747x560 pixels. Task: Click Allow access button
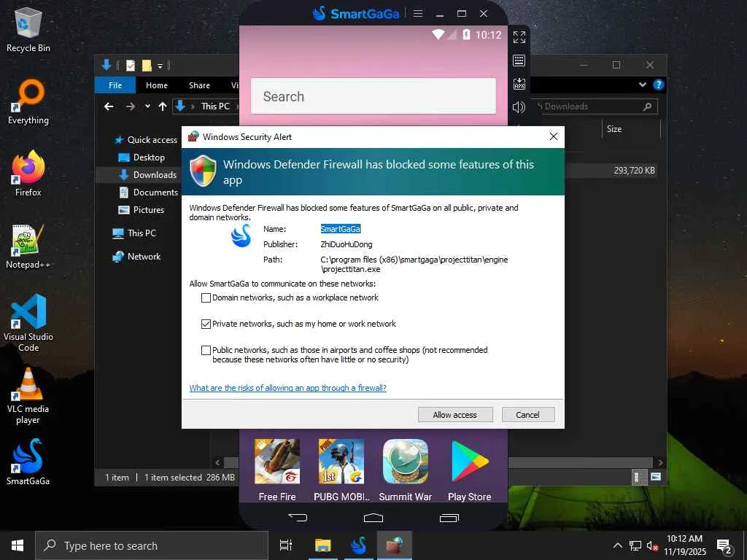tap(455, 415)
